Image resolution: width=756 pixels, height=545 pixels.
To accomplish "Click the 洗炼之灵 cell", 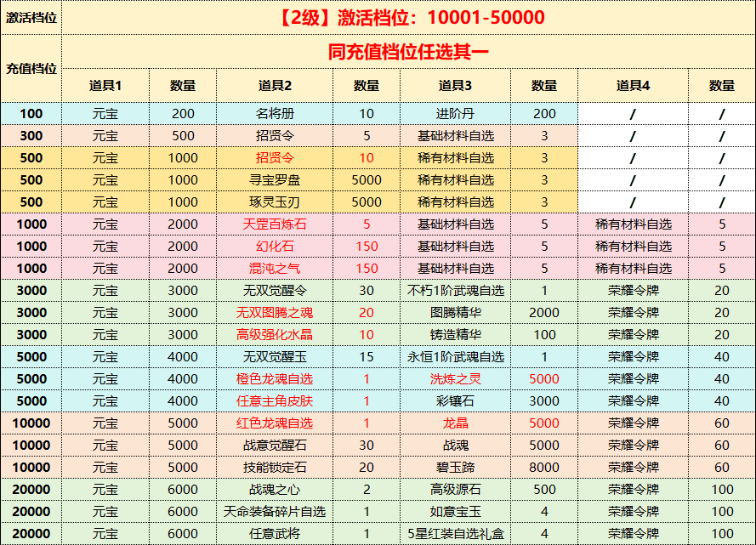I will click(x=455, y=379).
